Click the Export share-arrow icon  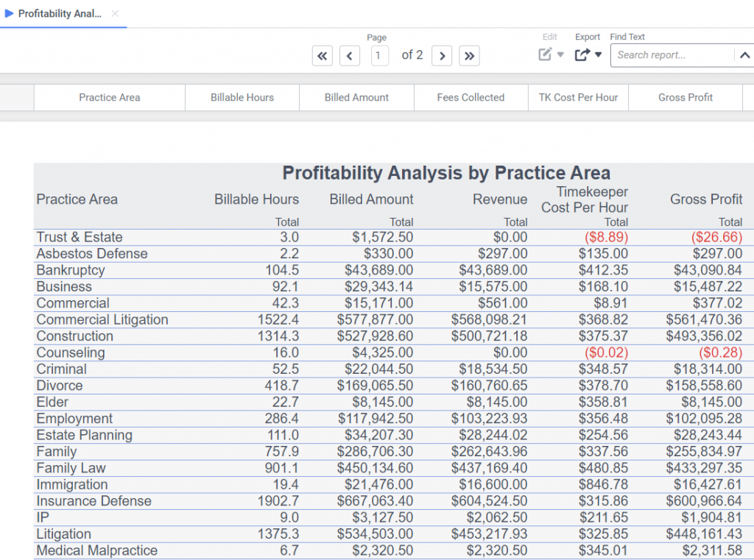pos(582,54)
